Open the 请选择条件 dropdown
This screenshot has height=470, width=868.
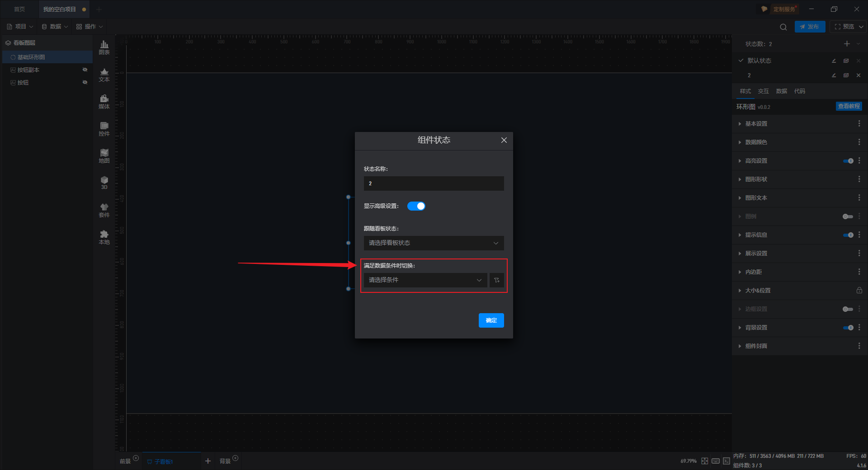pos(425,280)
